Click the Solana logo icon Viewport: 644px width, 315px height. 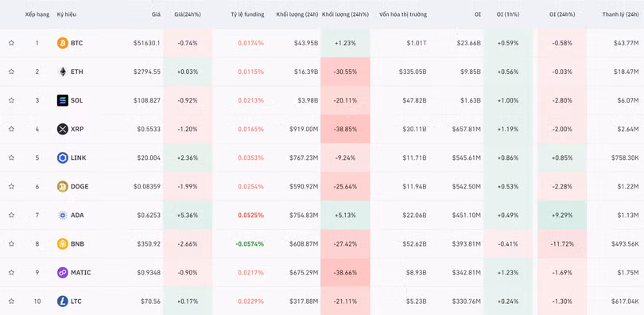click(63, 100)
